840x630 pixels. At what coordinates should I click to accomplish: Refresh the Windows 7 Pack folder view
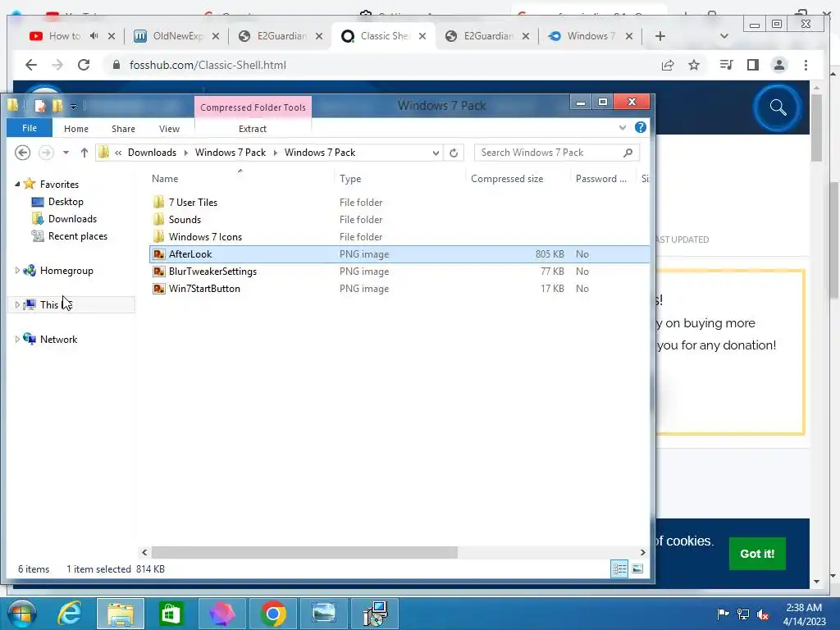pos(454,153)
